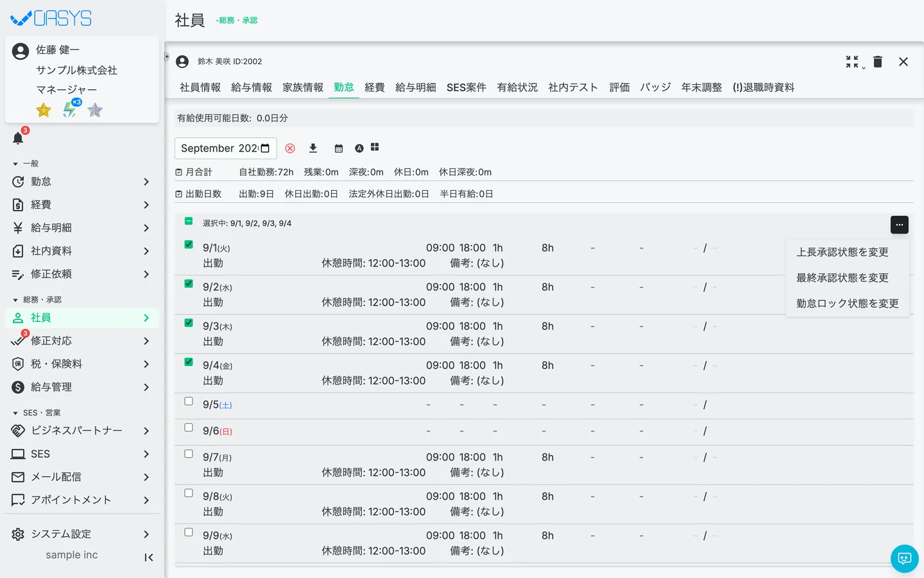Click the 佐藤 健一 profile avatar icon
This screenshot has width=924, height=578.
point(21,51)
